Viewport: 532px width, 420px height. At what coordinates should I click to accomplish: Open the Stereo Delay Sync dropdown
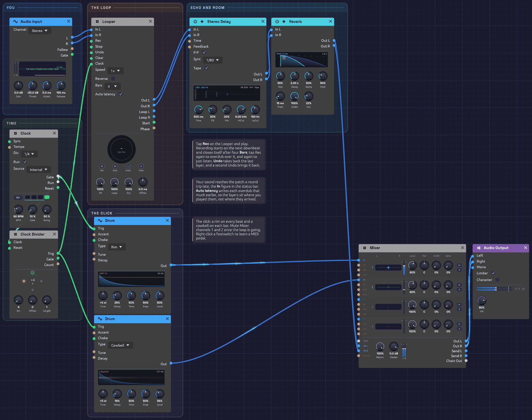click(212, 60)
